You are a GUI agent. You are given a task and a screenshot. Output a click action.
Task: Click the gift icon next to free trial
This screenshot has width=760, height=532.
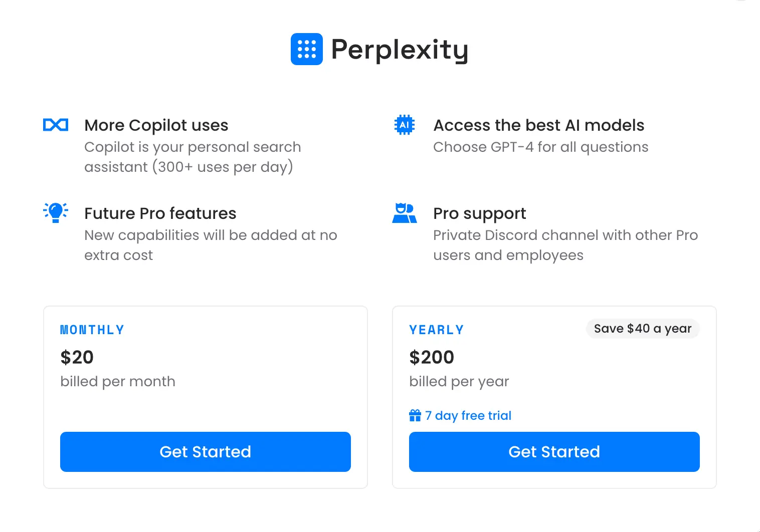[415, 415]
